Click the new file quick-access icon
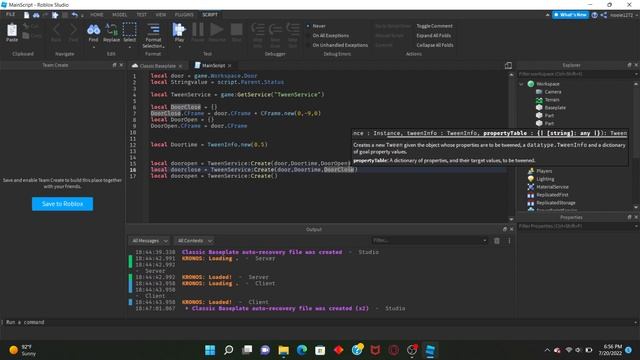Image resolution: width=640 pixels, height=360 pixels. [27, 15]
